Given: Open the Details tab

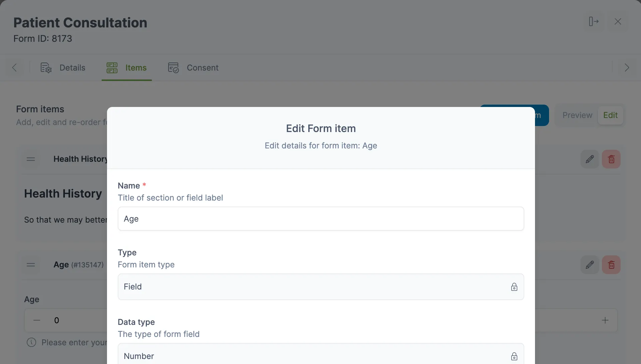Looking at the screenshot, I should 63,68.
